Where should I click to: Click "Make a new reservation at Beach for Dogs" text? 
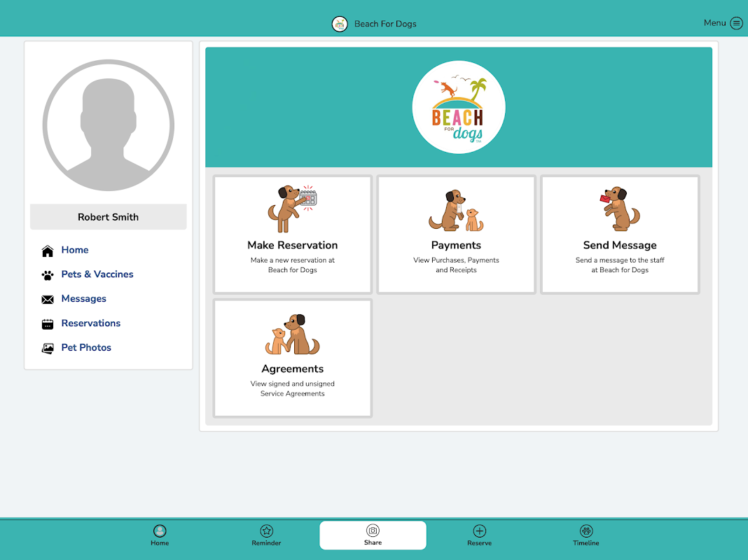tap(293, 265)
